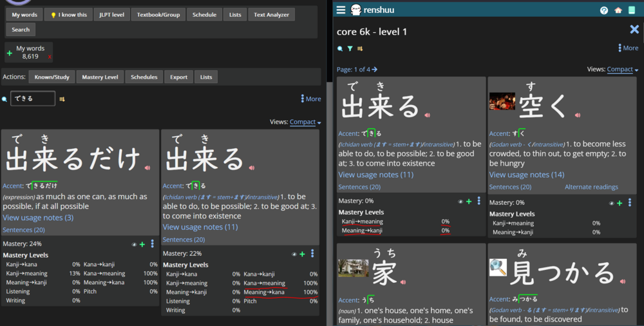Click the renshuu mascot logo
644x326 pixels.
click(355, 10)
